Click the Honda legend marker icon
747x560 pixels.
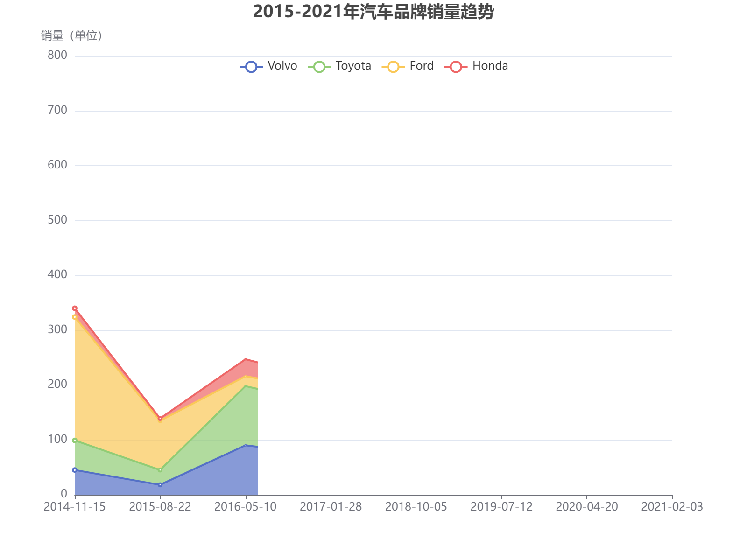click(x=456, y=66)
